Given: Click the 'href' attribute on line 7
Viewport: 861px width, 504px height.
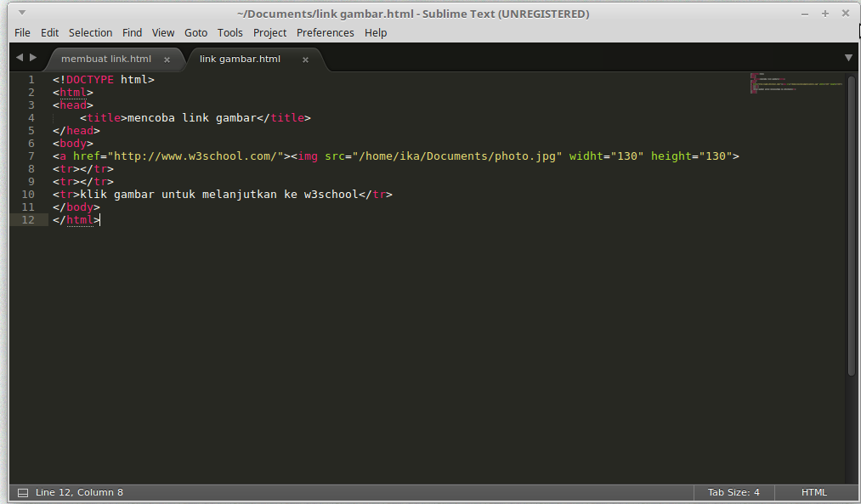Looking at the screenshot, I should [87, 156].
